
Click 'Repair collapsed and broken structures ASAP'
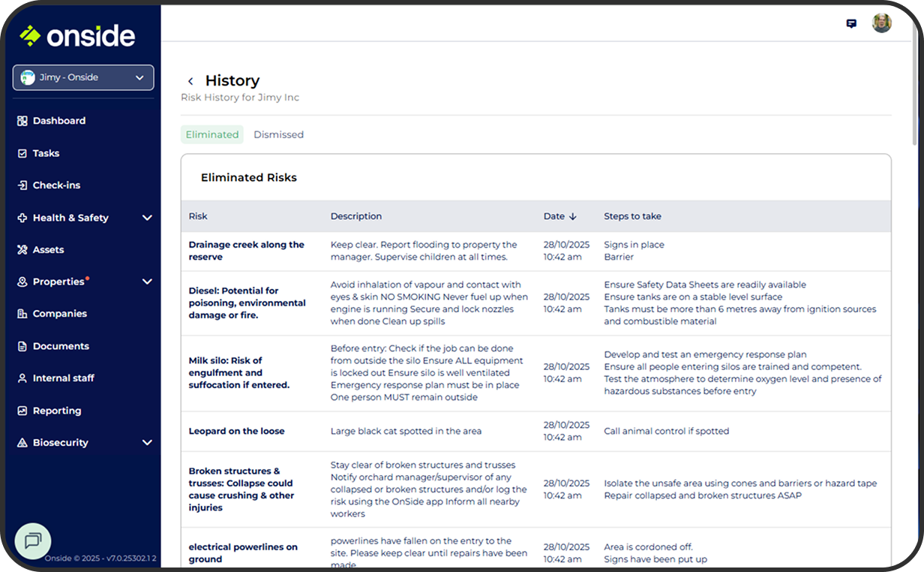click(x=703, y=495)
